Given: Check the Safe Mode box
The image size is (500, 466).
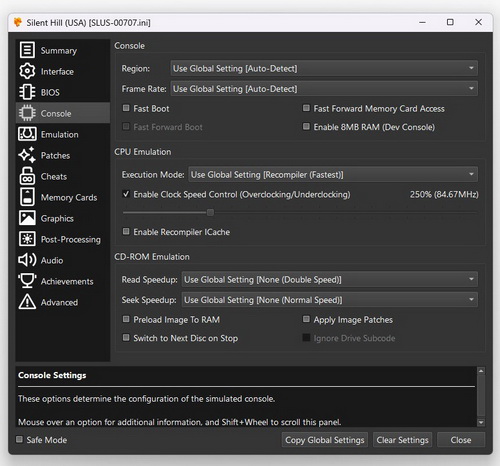Looking at the screenshot, I should tap(19, 439).
